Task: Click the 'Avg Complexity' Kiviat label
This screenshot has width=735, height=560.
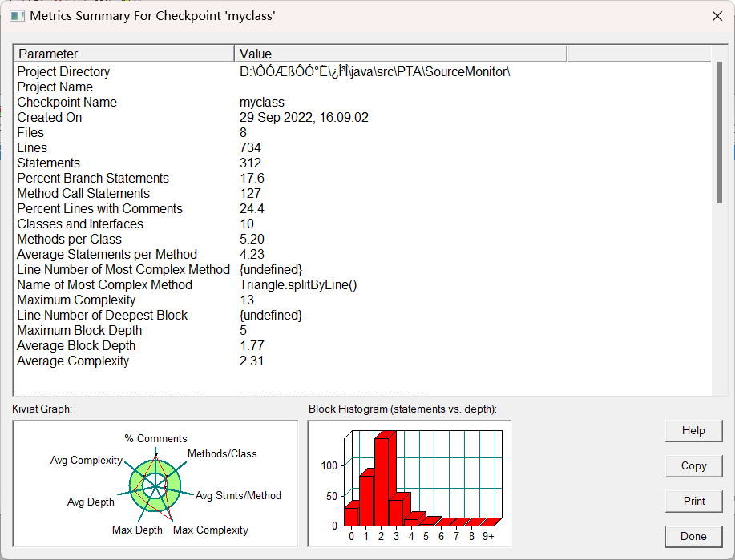Action: pyautogui.click(x=87, y=460)
